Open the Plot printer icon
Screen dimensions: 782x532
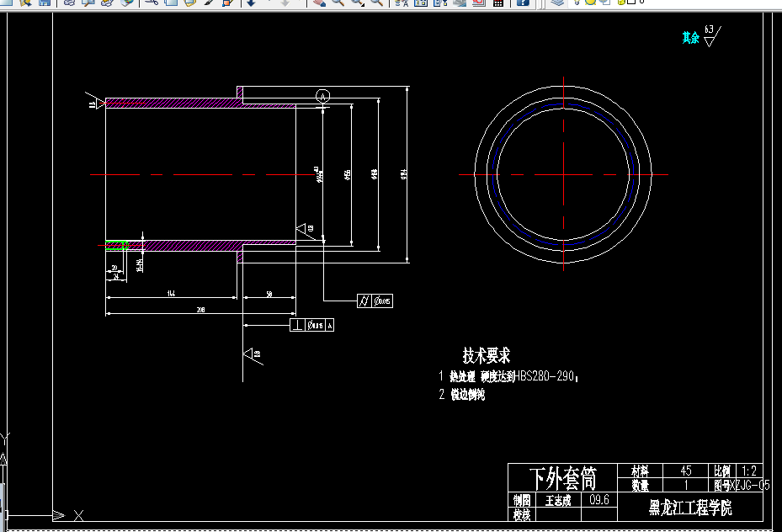pyautogui.click(x=69, y=2)
